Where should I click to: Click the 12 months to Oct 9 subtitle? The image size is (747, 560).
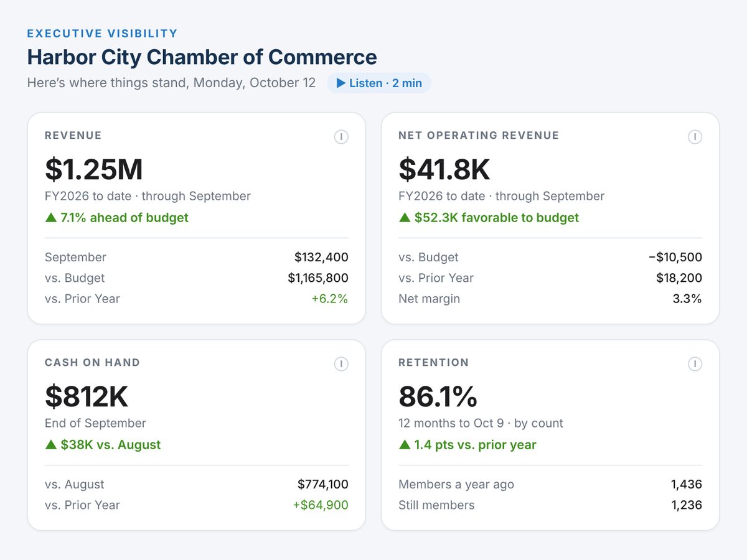(481, 423)
